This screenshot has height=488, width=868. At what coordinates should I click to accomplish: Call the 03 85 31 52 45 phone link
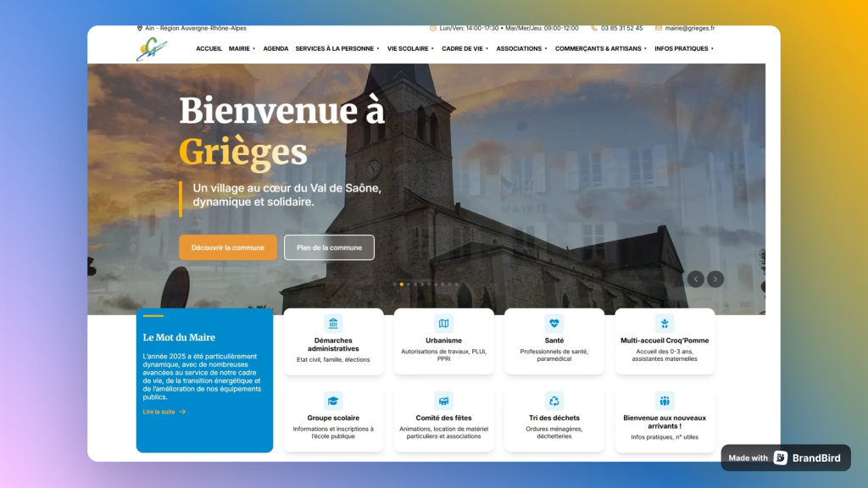click(x=621, y=28)
